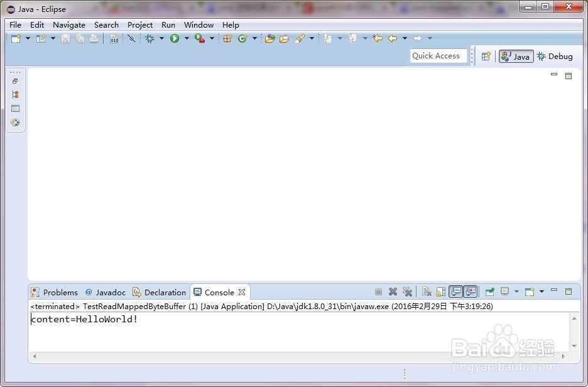Expand the Open Console dropdown arrow
The image size is (588, 387).
[542, 292]
